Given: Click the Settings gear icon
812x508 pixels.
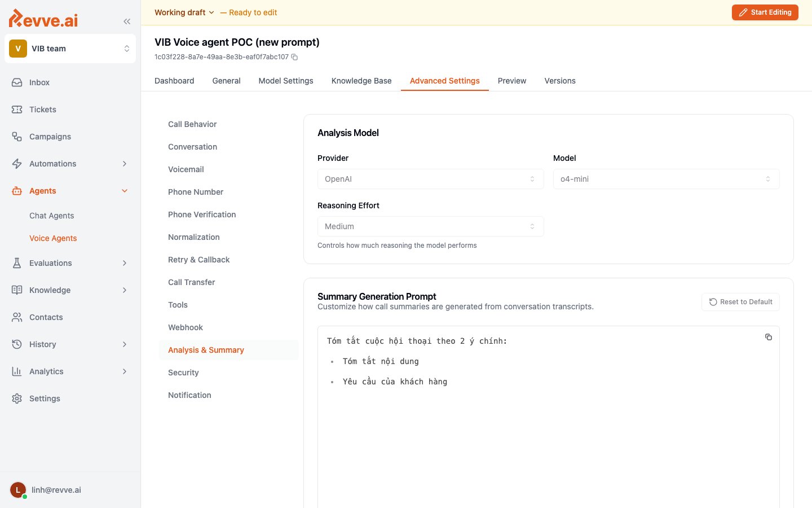Looking at the screenshot, I should pos(17,398).
